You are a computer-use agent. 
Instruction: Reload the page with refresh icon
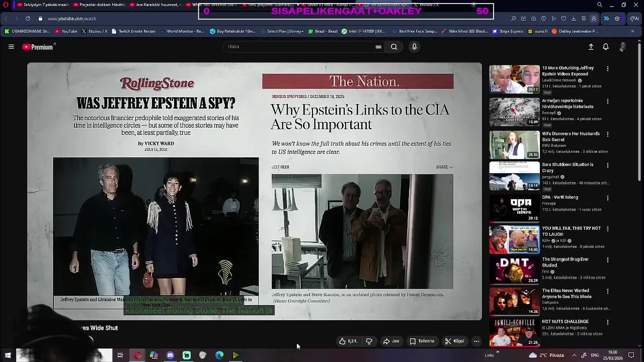28,19
